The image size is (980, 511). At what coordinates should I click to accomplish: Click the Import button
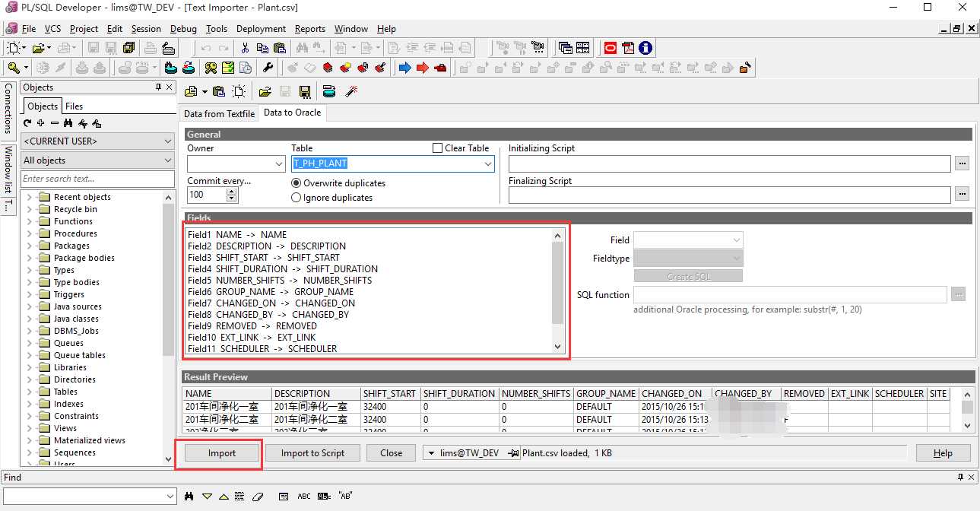click(222, 453)
